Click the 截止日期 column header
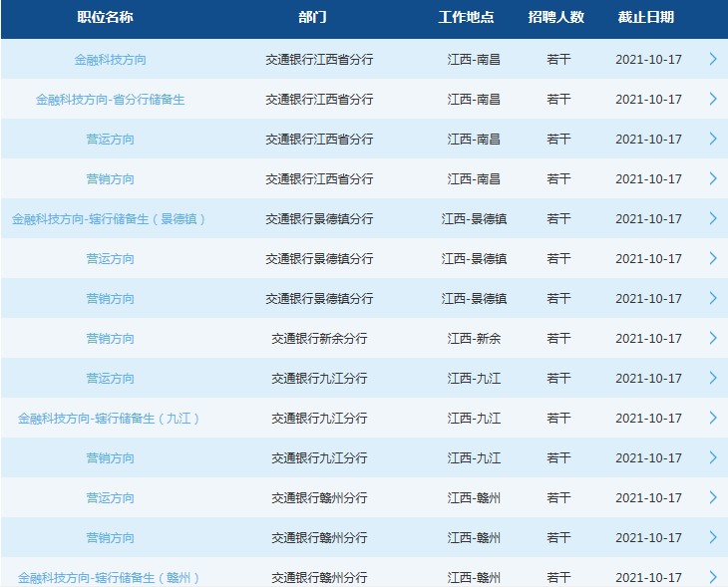The width and height of the screenshot is (728, 587). click(645, 18)
